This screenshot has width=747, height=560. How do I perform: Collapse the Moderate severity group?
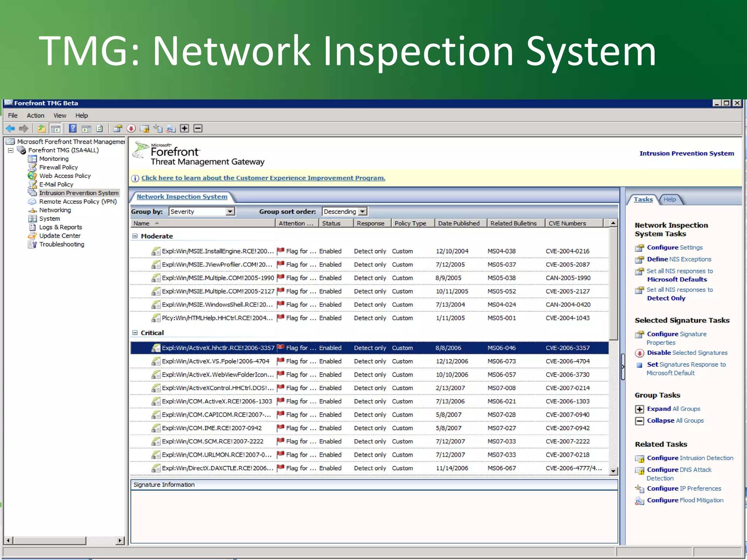pos(135,236)
